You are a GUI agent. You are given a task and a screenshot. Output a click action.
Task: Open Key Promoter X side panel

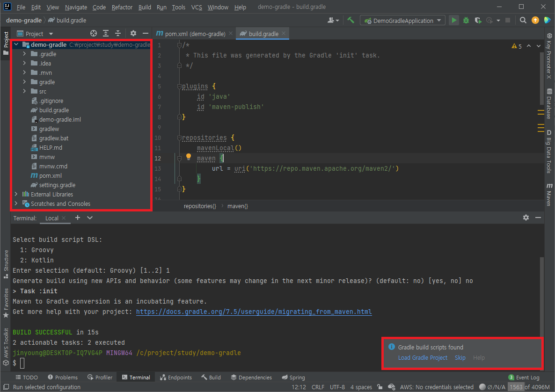coord(549,56)
